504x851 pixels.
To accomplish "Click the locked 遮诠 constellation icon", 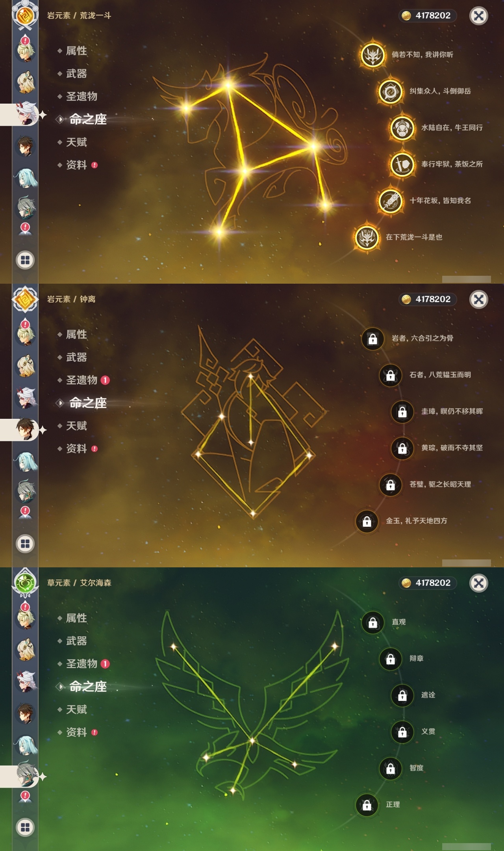I will point(402,695).
